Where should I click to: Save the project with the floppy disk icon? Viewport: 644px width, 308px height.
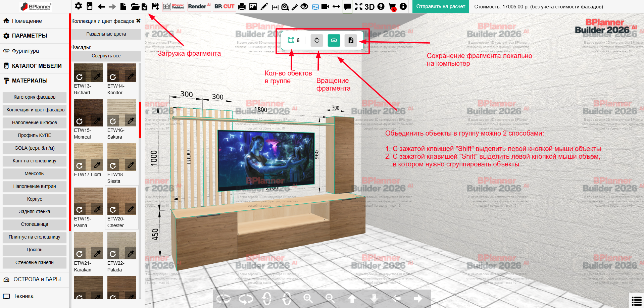(x=155, y=6)
